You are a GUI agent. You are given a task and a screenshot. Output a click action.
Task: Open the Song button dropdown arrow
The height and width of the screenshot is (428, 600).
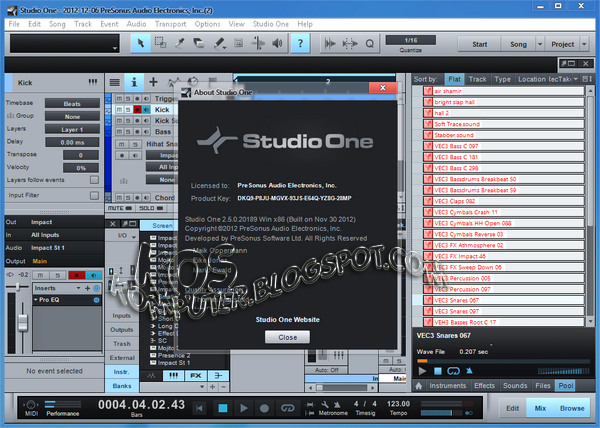tap(540, 44)
